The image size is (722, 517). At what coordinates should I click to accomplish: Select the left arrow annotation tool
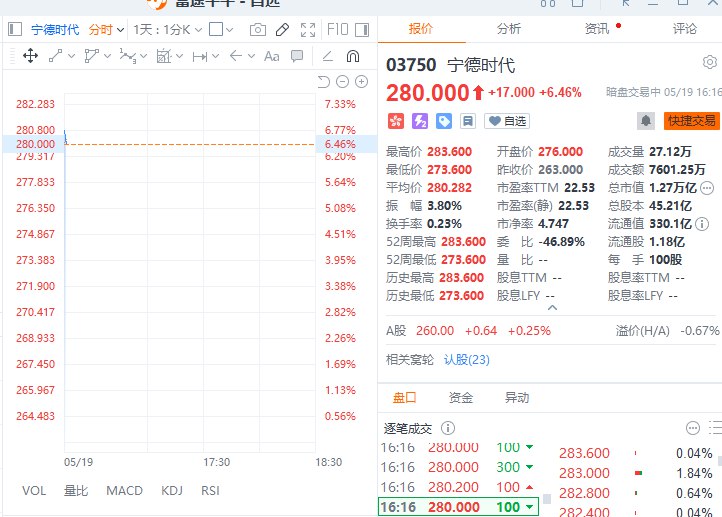235,56
